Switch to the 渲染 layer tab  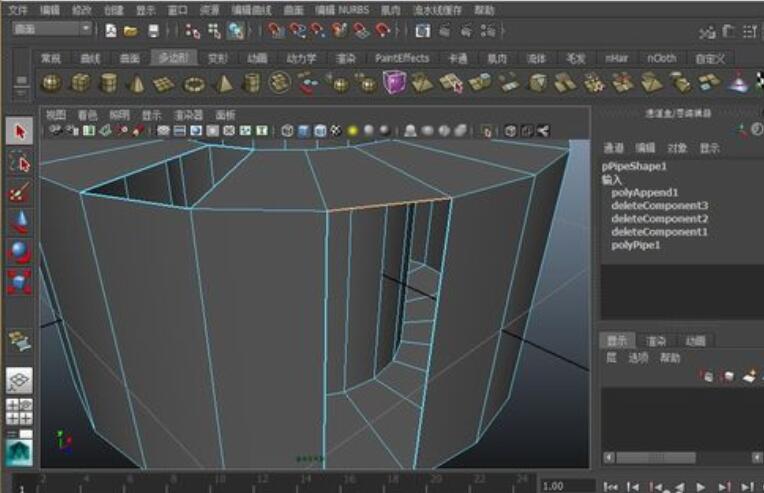656,341
